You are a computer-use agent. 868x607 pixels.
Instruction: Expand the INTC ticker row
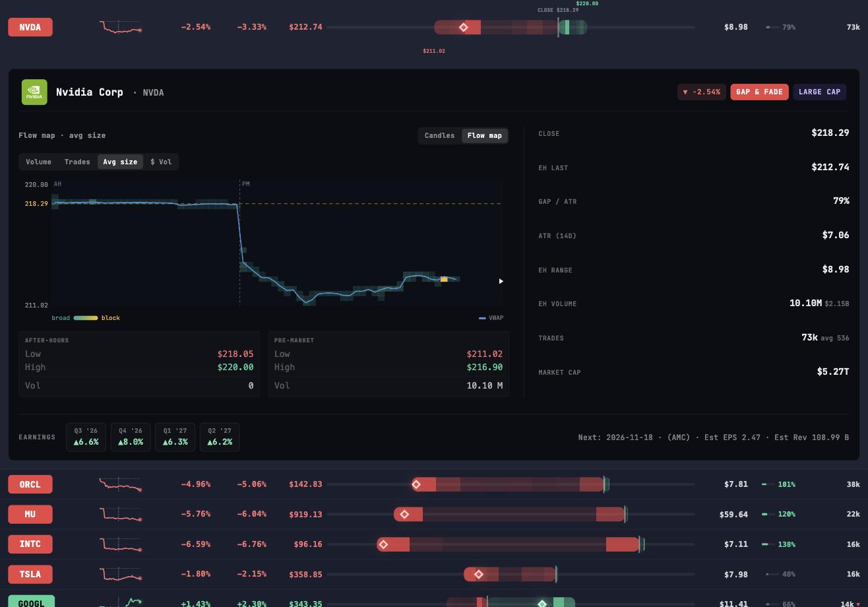click(30, 544)
